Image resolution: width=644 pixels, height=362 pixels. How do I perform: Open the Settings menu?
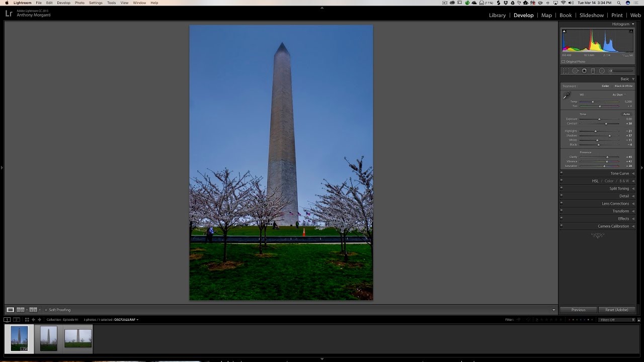coord(96,3)
